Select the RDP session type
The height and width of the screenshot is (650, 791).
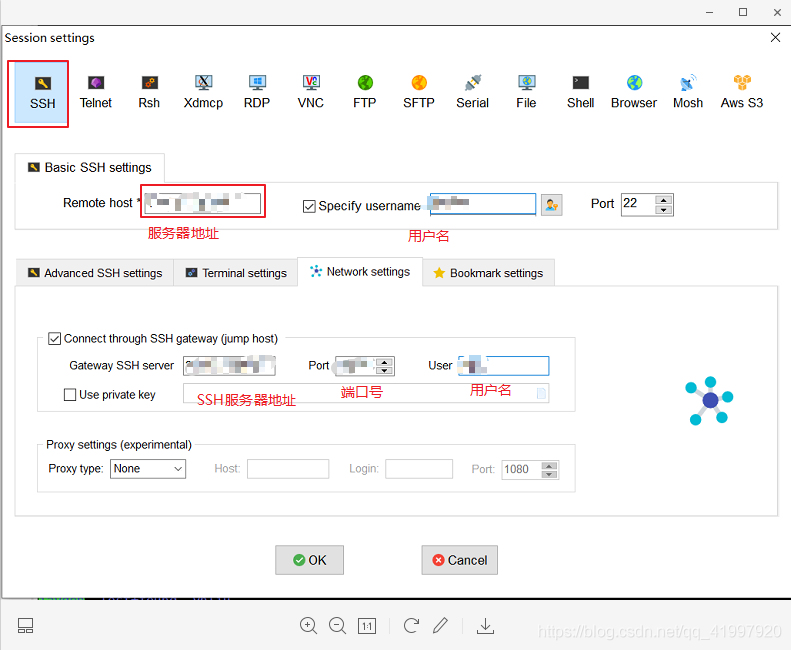point(257,93)
